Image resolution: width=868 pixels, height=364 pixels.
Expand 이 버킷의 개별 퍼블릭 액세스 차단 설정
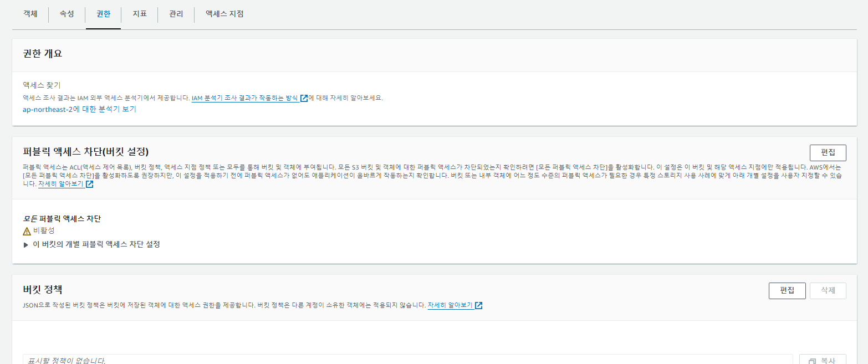(x=26, y=244)
